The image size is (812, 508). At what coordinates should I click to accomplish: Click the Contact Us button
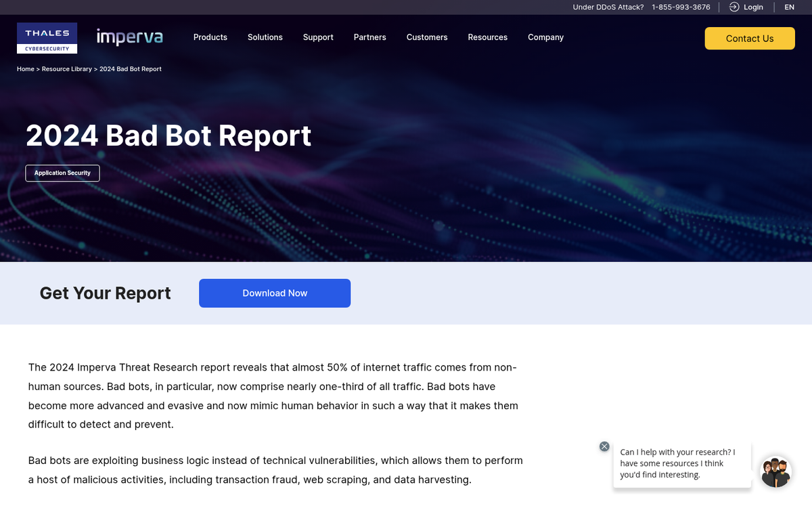749,39
